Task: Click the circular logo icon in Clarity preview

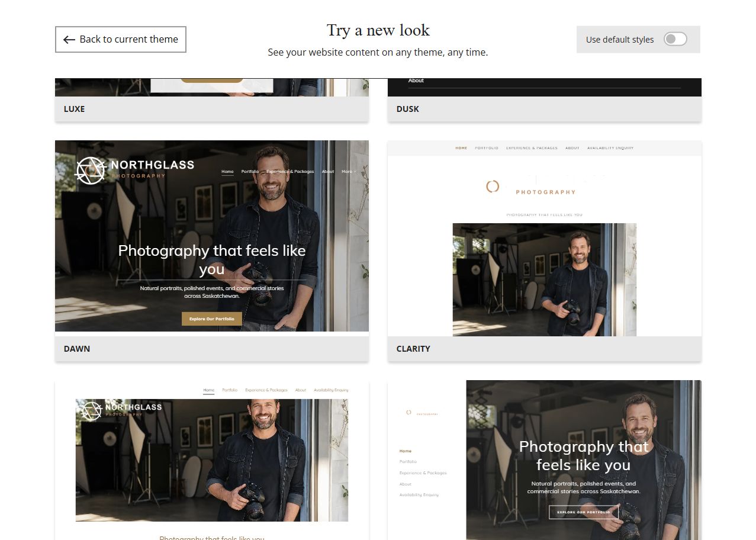Action: coord(493,187)
